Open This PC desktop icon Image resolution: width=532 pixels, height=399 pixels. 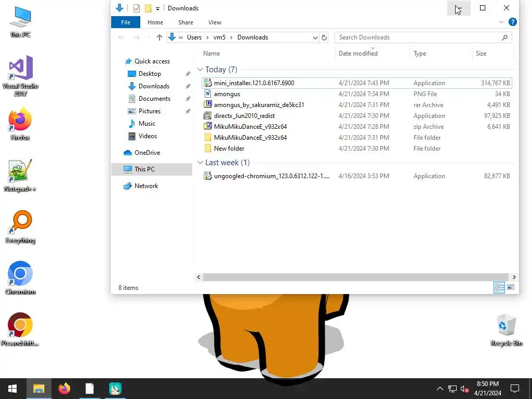[x=20, y=22]
